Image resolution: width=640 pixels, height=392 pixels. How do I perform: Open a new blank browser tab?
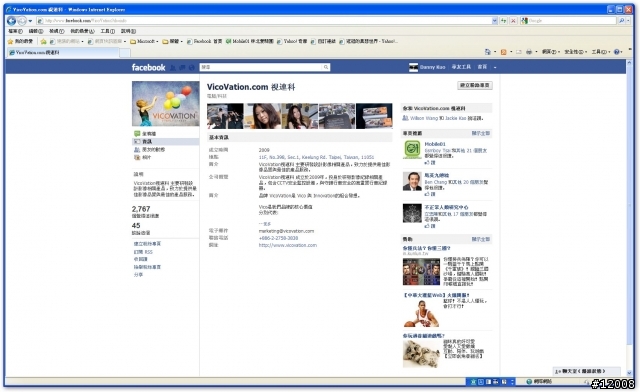pyautogui.click(x=125, y=53)
